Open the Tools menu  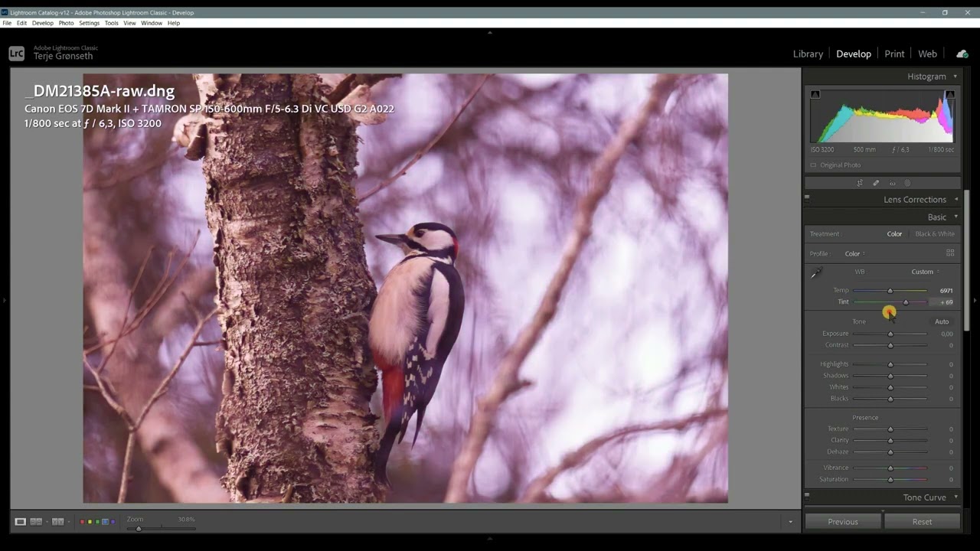[112, 23]
